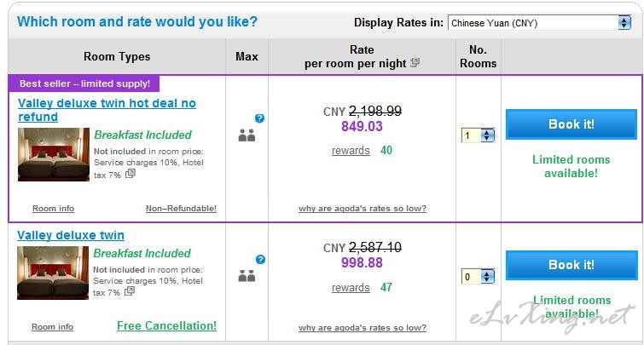Open Valley deluxe twin hot deal no refund link
The image size is (644, 345).
coord(107,110)
